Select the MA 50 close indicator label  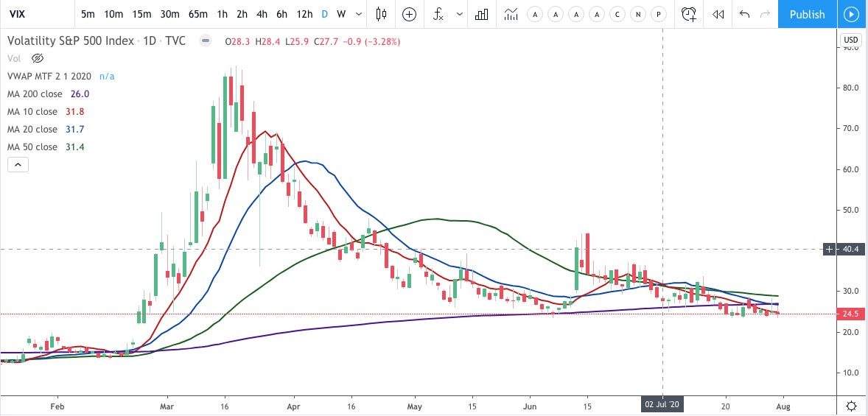32,147
